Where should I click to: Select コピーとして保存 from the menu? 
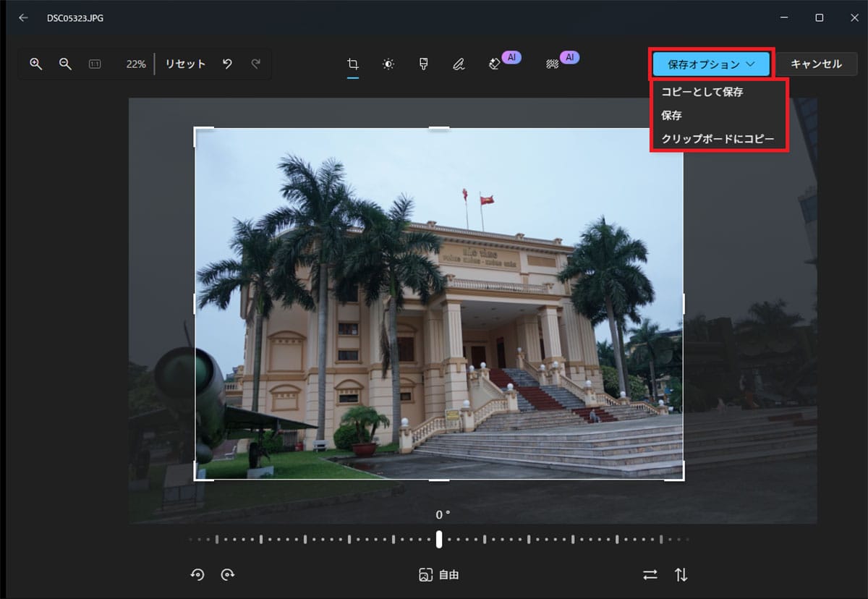[x=702, y=92]
